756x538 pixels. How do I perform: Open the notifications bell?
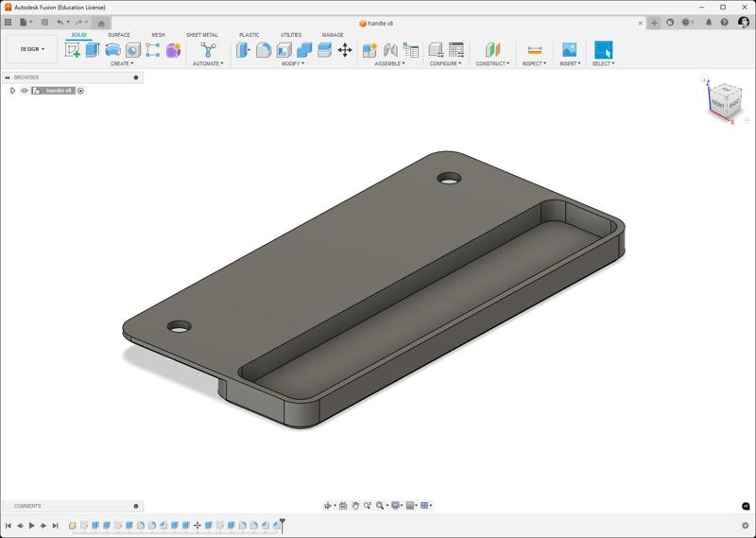click(x=708, y=22)
